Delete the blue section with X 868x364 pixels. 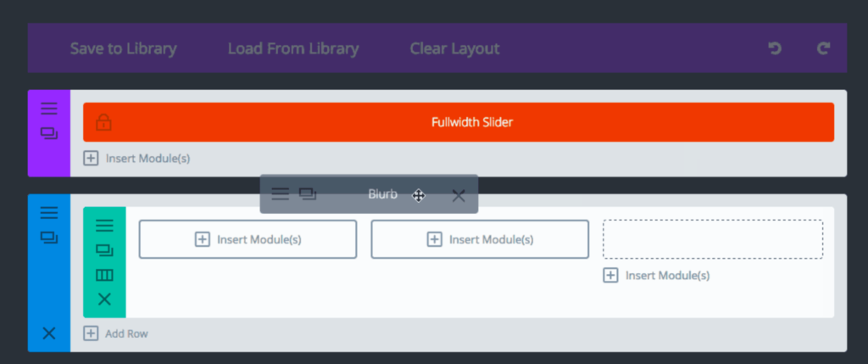pos(48,333)
